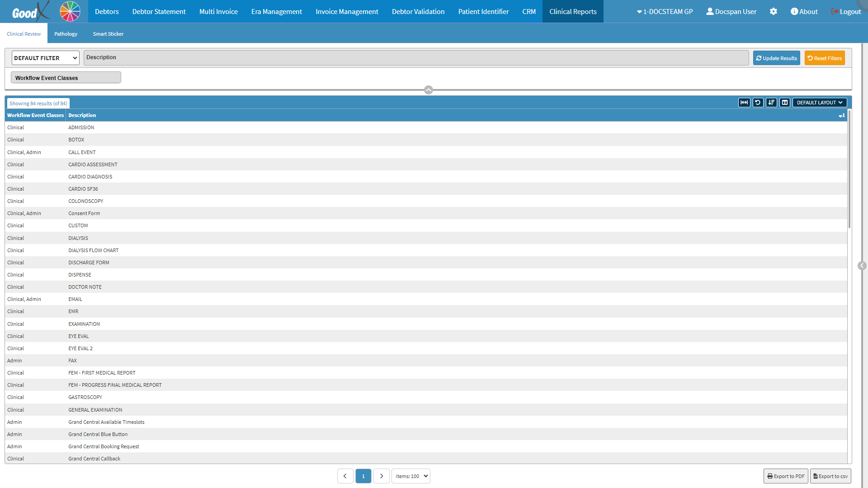This screenshot has width=868, height=488.
Task: Go to next page arrow
Action: pyautogui.click(x=381, y=476)
